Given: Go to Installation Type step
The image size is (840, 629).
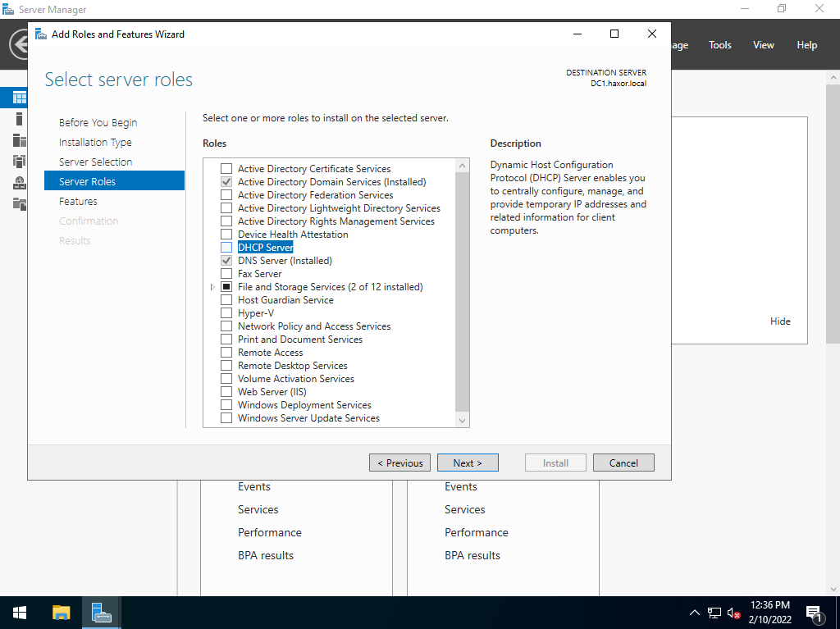Looking at the screenshot, I should 95,143.
